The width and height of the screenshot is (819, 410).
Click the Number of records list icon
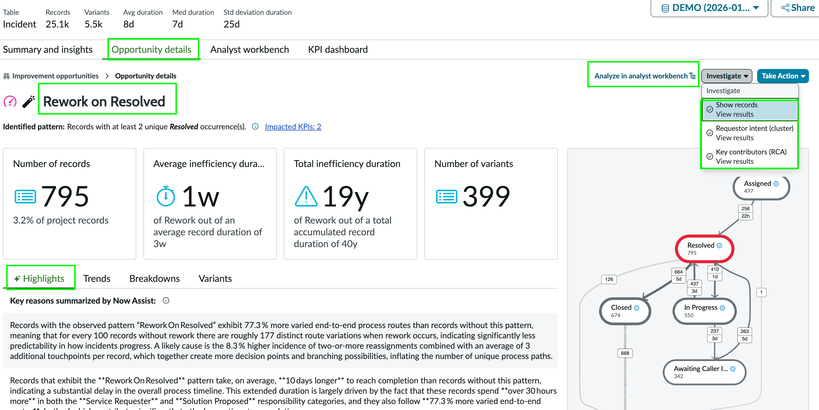pyautogui.click(x=26, y=197)
